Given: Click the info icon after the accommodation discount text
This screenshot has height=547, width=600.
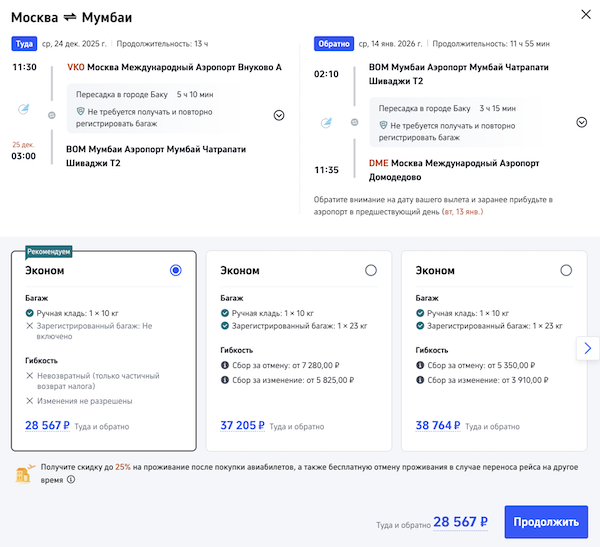Looking at the screenshot, I should pyautogui.click(x=71, y=480).
